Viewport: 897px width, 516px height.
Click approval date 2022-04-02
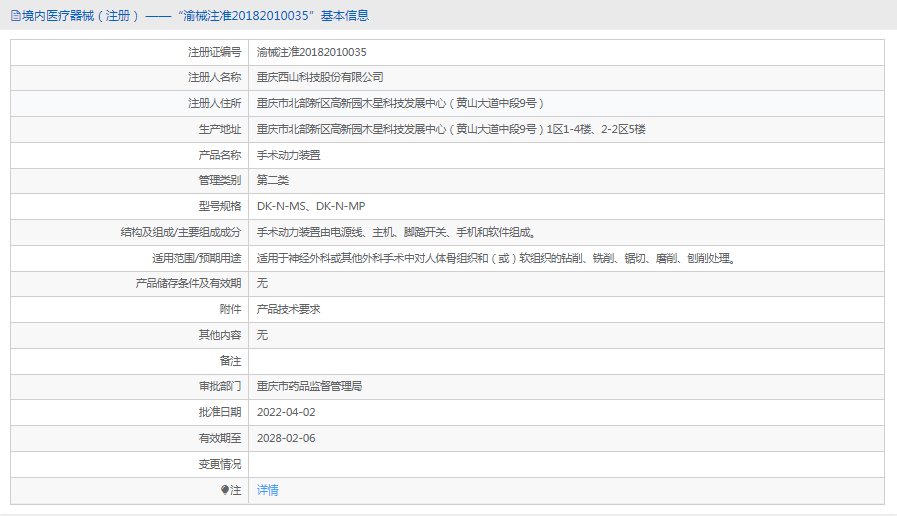tap(286, 412)
